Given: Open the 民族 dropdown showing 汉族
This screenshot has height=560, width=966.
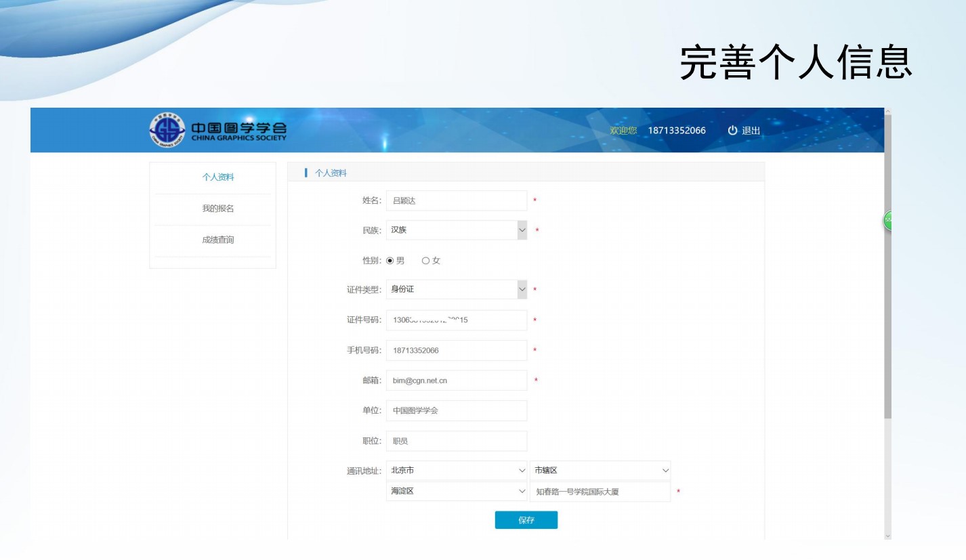Looking at the screenshot, I should click(x=456, y=230).
